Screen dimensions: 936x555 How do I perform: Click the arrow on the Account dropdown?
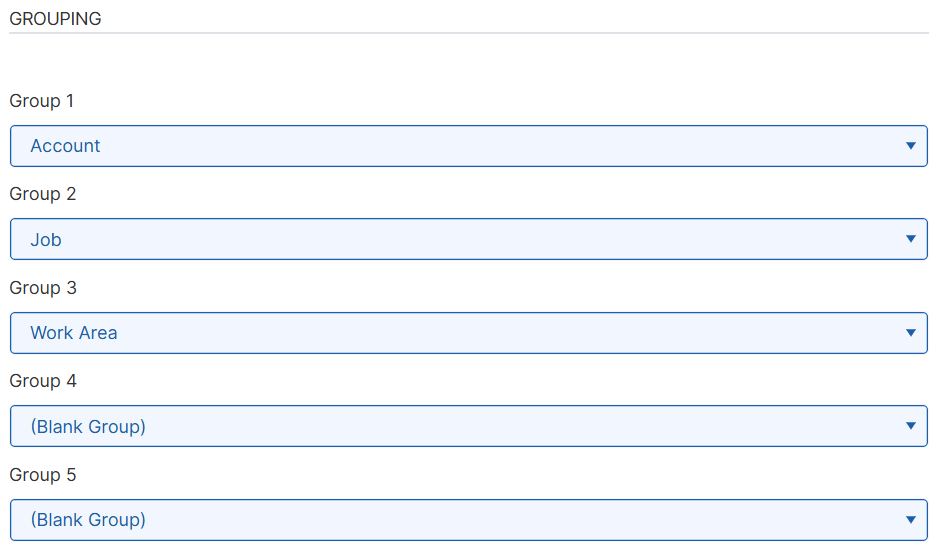(x=910, y=146)
